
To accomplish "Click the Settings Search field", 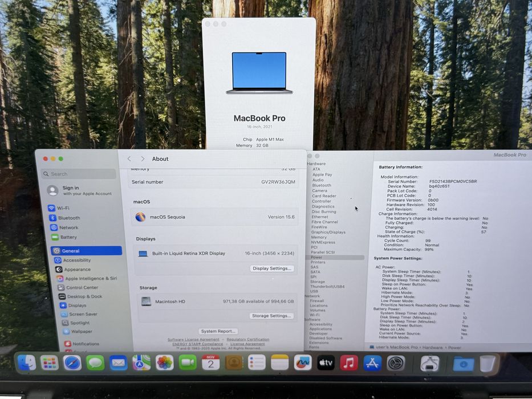I will pyautogui.click(x=78, y=174).
